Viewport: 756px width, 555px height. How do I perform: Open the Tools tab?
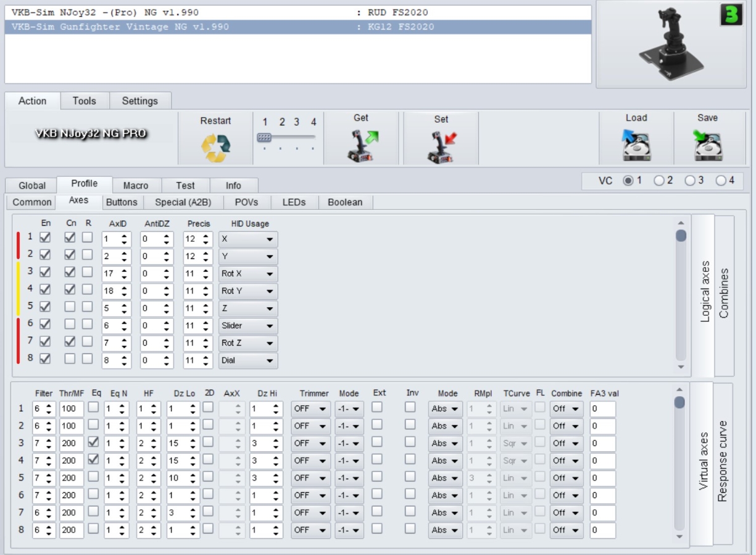85,101
